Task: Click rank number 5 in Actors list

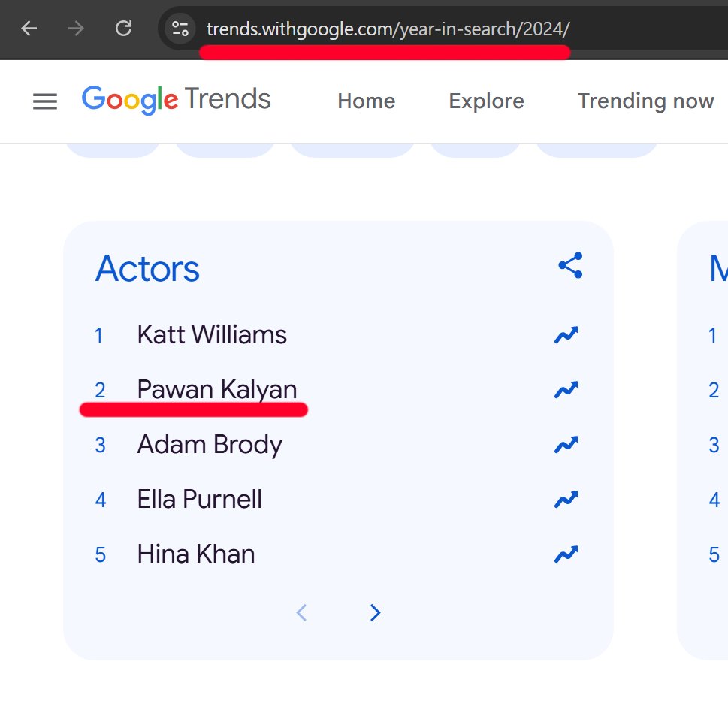Action: pyautogui.click(x=100, y=555)
